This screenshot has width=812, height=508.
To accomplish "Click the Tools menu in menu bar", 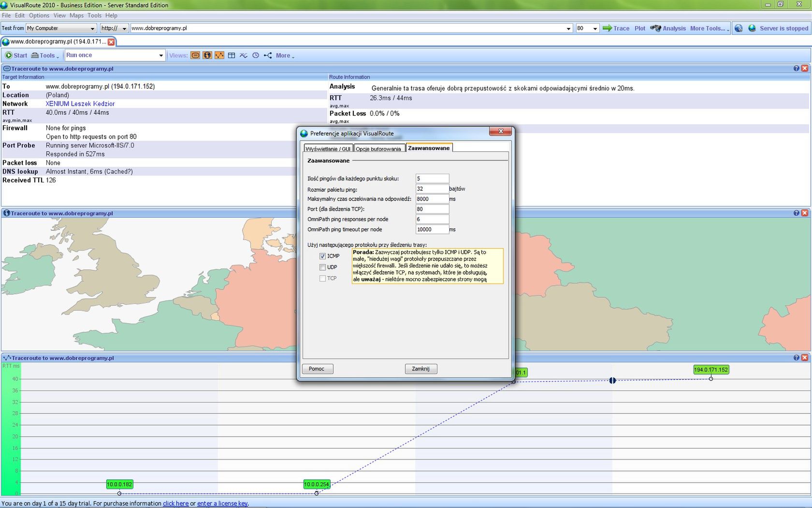I will 94,15.
